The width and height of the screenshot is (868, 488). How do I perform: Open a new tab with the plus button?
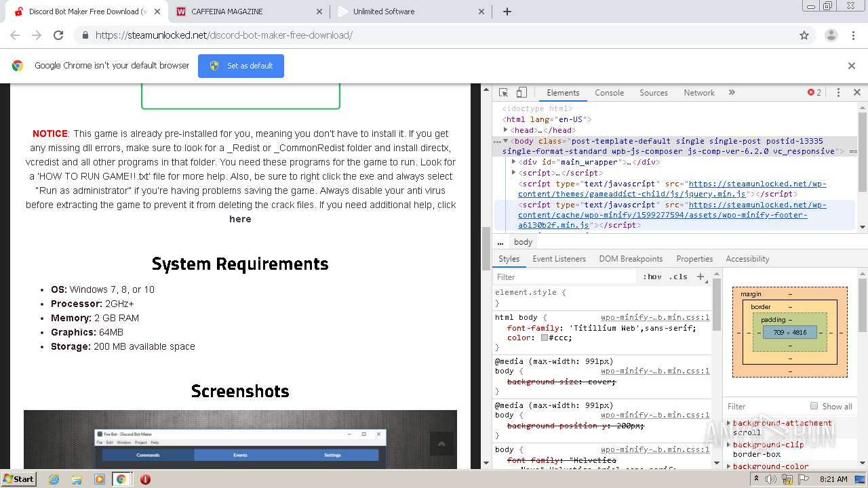point(507,12)
